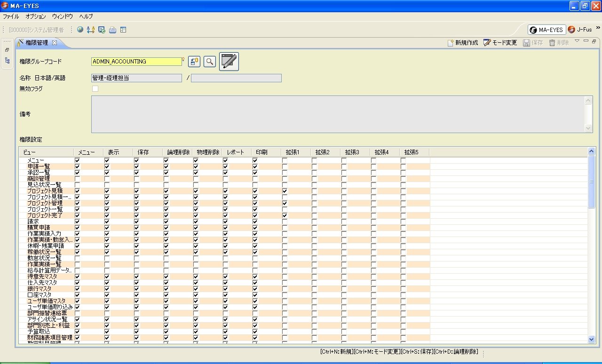The height and width of the screenshot is (364, 602).
Task: Open the ウィンドウ menu
Action: tap(63, 16)
